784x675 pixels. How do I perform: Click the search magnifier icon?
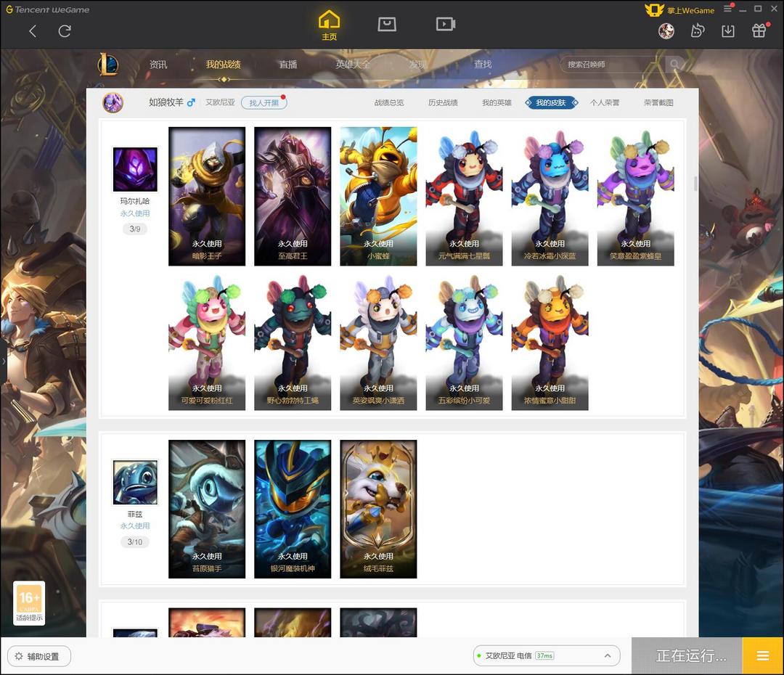click(674, 64)
